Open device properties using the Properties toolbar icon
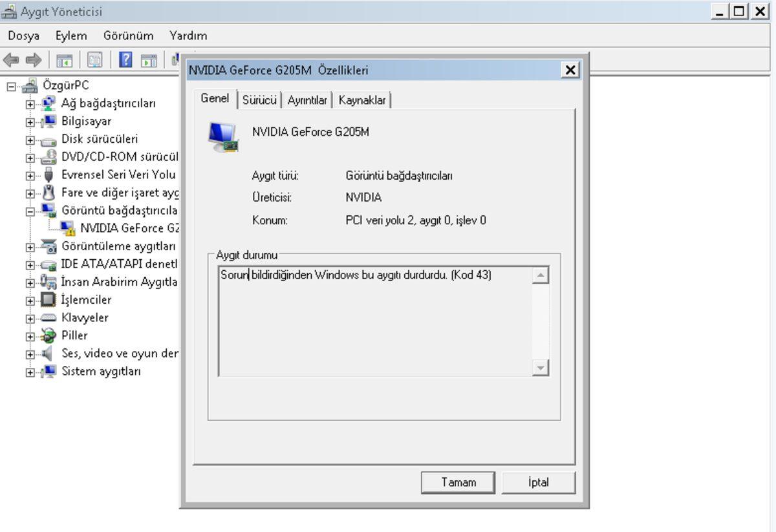Screen dimensions: 776x532 94,60
